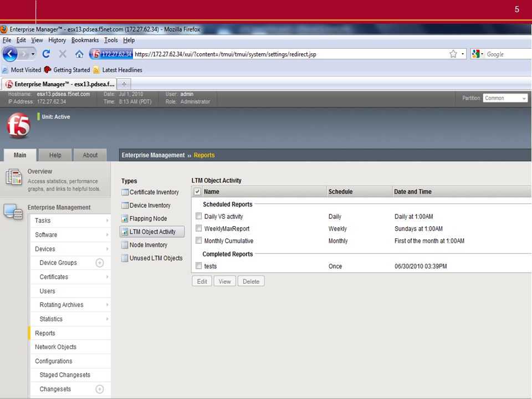Stop loading with the X icon
532x399 pixels.
point(63,54)
